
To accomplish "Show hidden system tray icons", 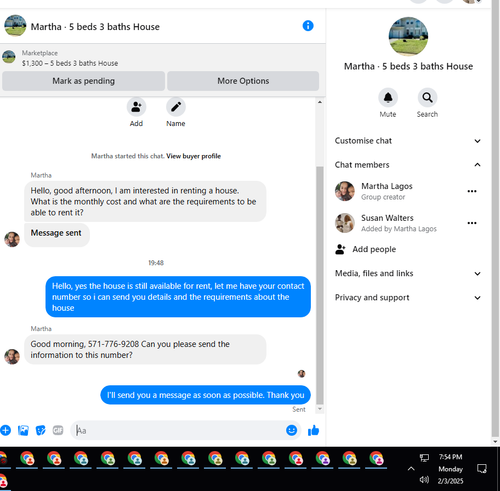I will pyautogui.click(x=411, y=469).
